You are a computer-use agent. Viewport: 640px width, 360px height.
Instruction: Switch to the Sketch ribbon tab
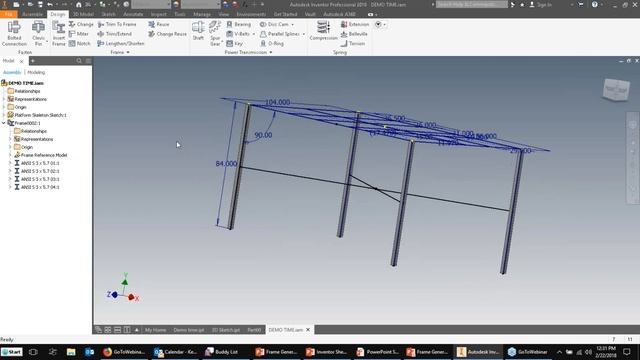tap(109, 14)
